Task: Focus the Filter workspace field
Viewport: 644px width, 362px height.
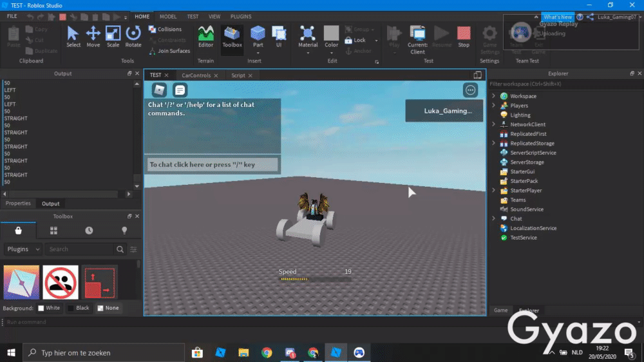Action: tap(565, 84)
